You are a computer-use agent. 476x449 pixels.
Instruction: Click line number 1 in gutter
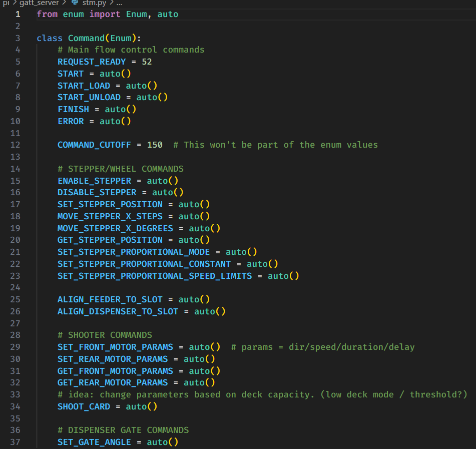[18, 14]
